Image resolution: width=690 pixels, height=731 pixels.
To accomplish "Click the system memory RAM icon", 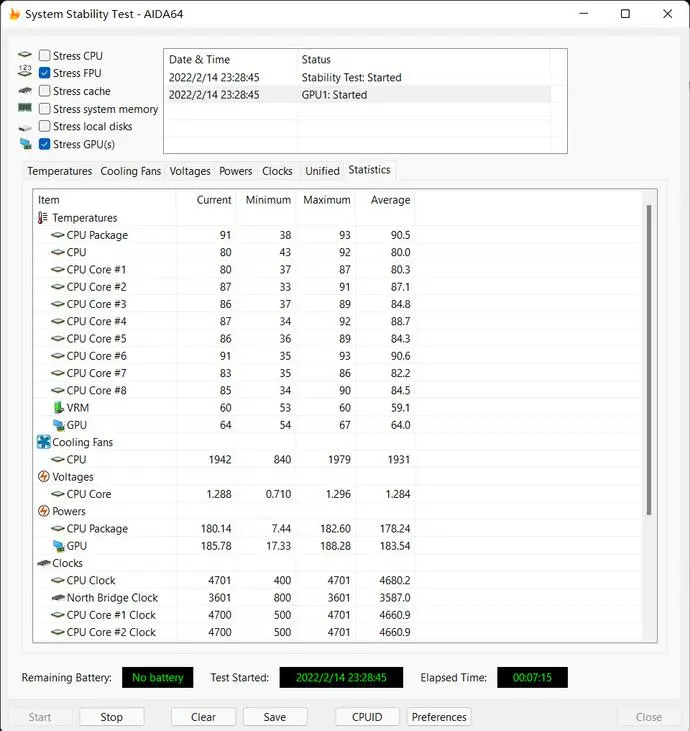I will (25, 108).
